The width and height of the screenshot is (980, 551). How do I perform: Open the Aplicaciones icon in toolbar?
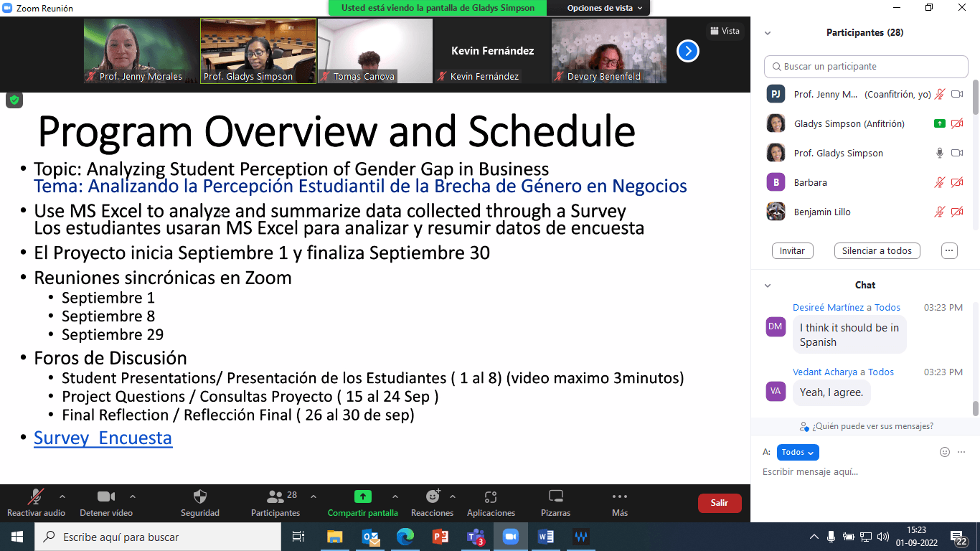click(x=491, y=496)
